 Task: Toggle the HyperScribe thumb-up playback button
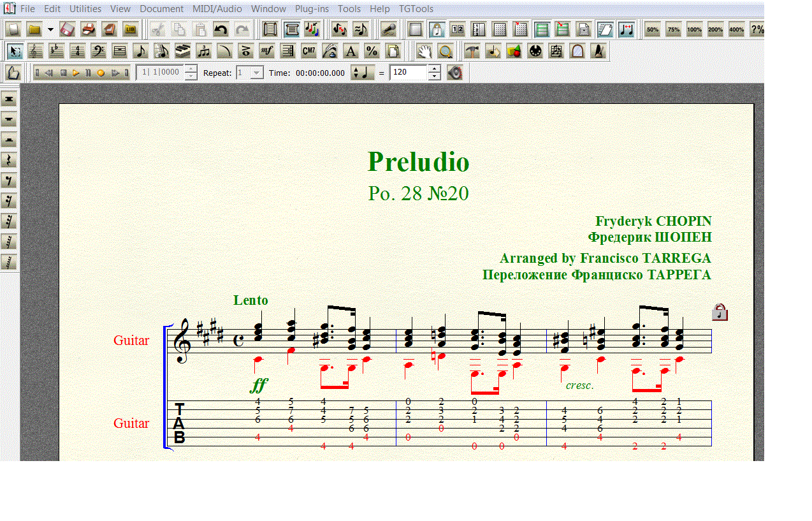[x=14, y=73]
